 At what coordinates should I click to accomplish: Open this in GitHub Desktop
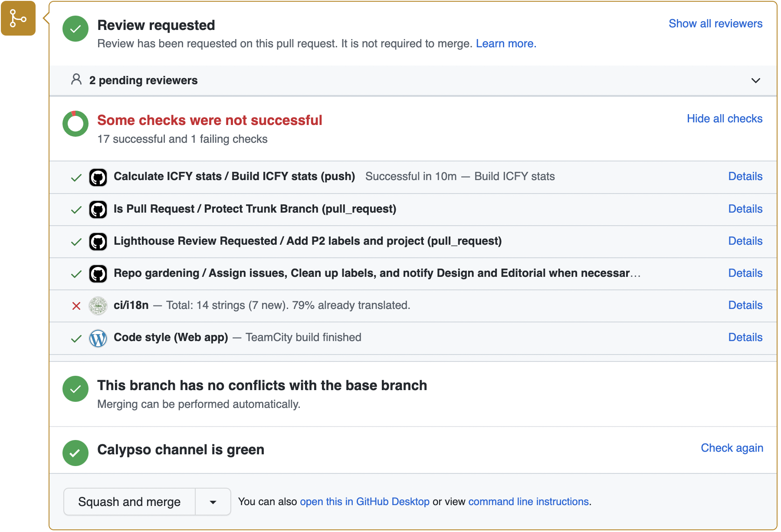(364, 502)
